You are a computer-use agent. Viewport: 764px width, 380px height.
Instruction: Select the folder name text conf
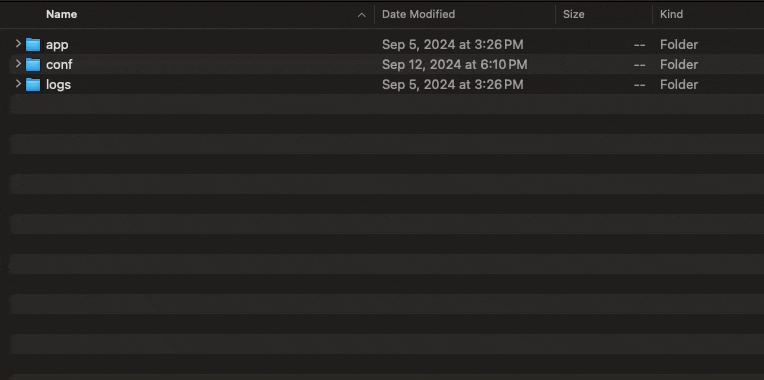(59, 64)
